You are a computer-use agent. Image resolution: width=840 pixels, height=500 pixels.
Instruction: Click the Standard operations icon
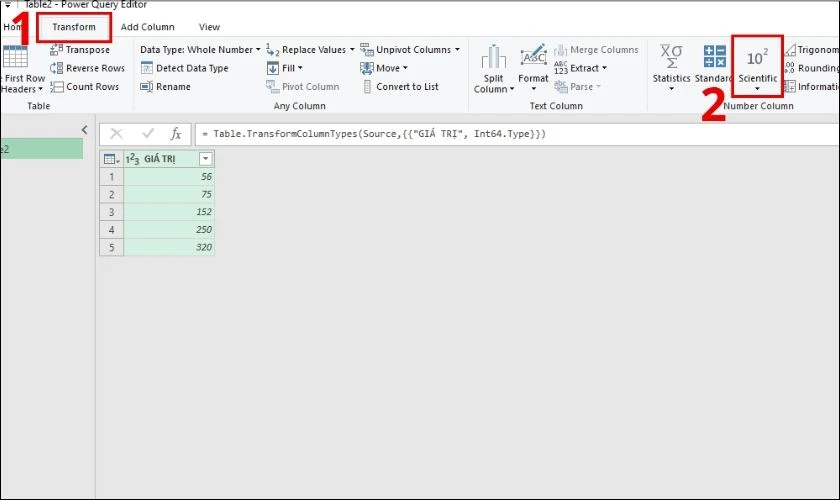tap(715, 57)
